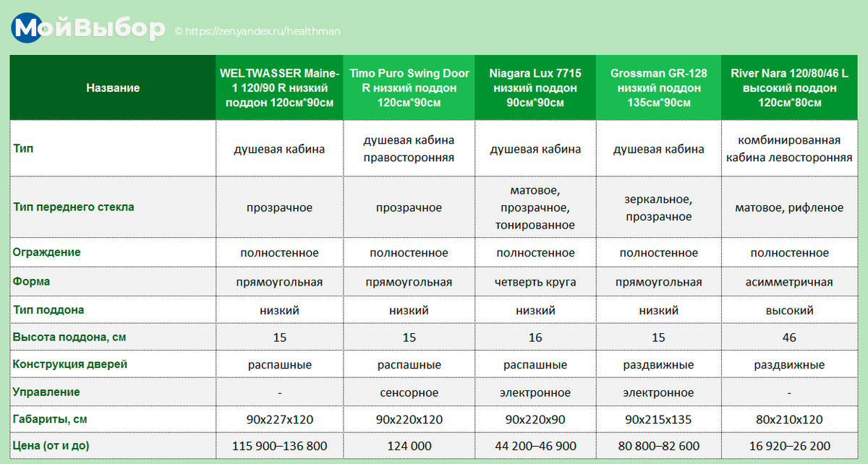Viewport: 868px width, 464px height.
Task: Click душевая кабина in the Grossman column
Action: (658, 150)
